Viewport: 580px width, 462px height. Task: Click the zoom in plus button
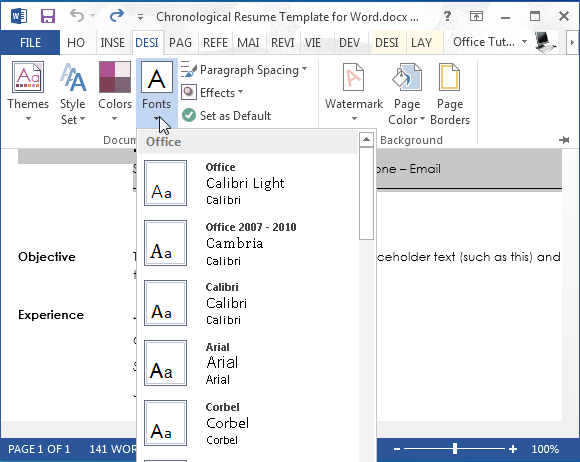[513, 449]
